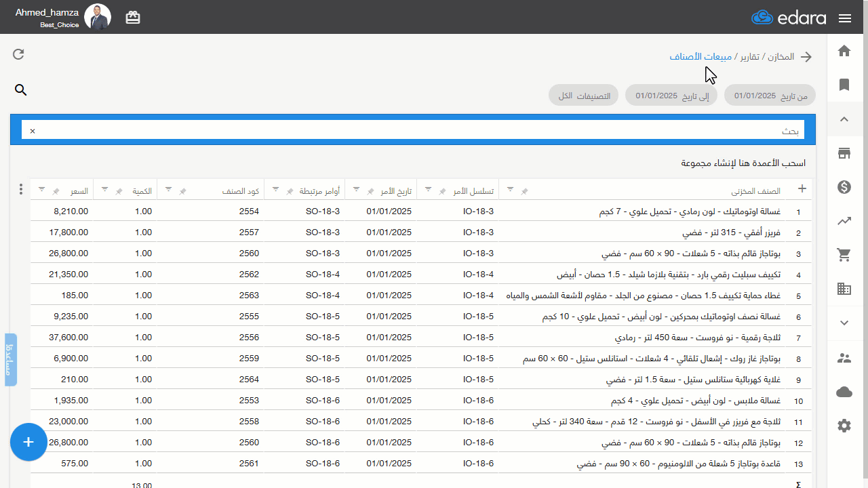Open the إلى تاريخ date filter chip

point(671,96)
